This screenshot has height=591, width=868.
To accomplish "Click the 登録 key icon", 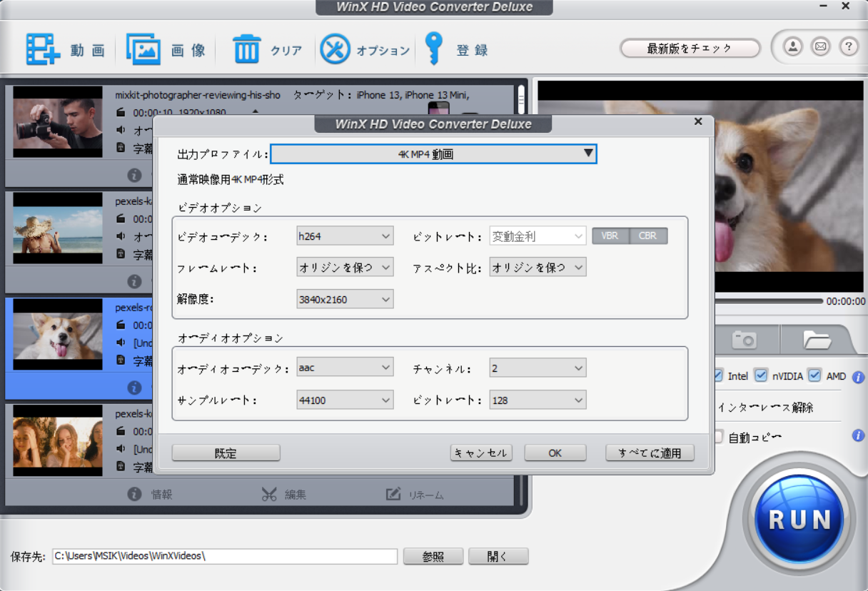I will 433,49.
